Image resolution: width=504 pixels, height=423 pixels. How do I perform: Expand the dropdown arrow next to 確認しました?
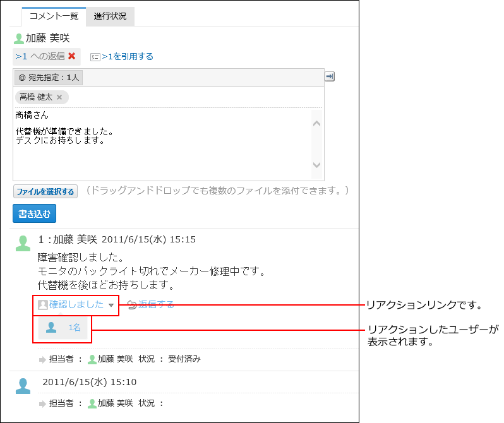click(x=111, y=305)
